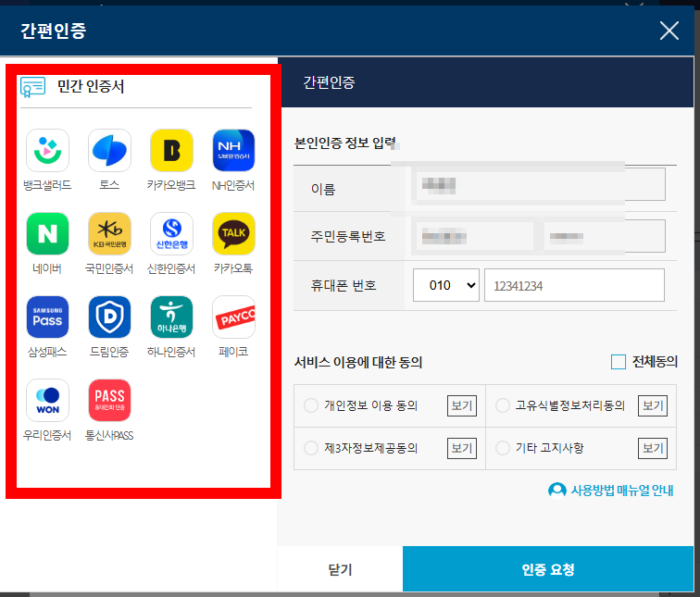This screenshot has height=597, width=700.
Task: Open the 010 phone prefix dropdown
Action: [446, 285]
